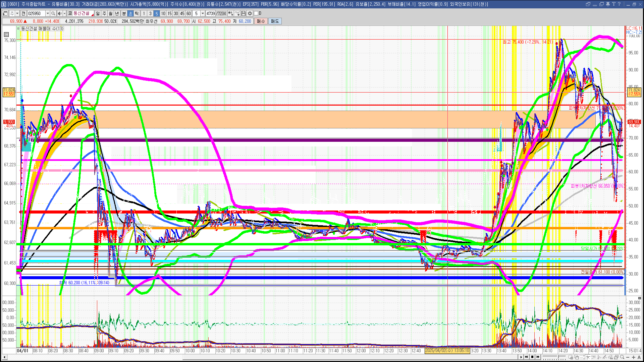Select the 일 (daily) period toggle

pos(98,13)
